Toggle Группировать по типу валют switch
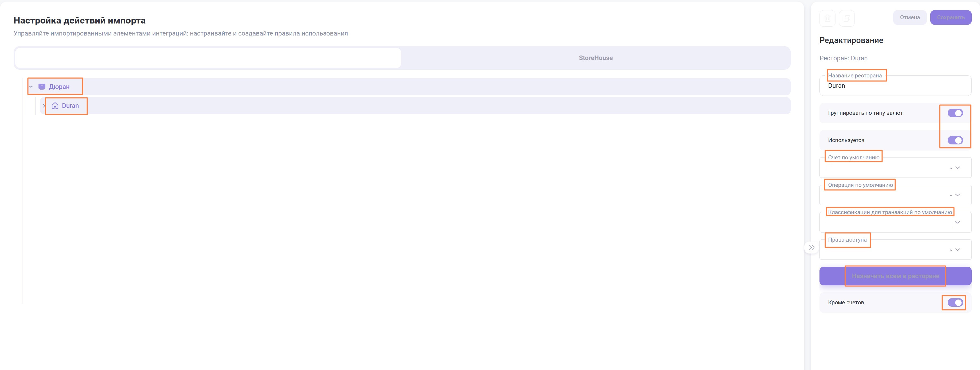The width and height of the screenshot is (980, 370). pyautogui.click(x=955, y=113)
